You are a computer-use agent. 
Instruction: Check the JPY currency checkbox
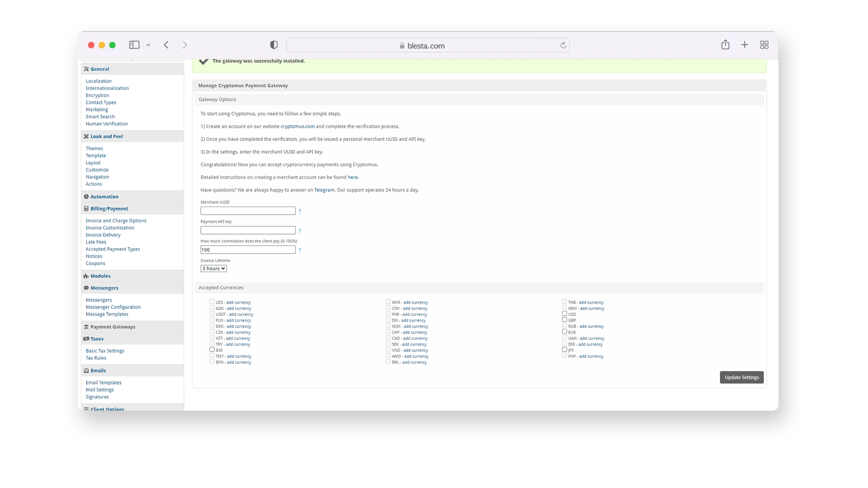[x=565, y=349]
